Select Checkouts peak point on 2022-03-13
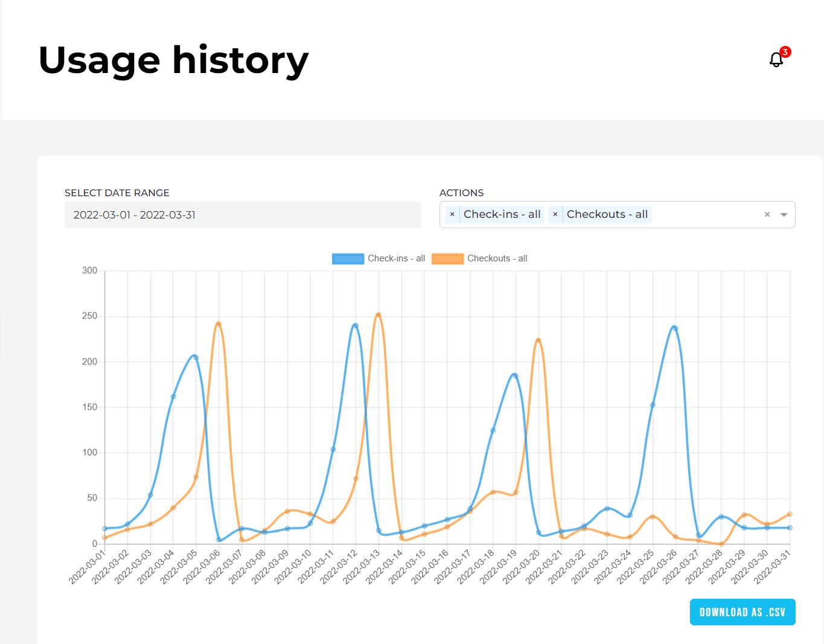The width and height of the screenshot is (824, 644). pos(378,315)
